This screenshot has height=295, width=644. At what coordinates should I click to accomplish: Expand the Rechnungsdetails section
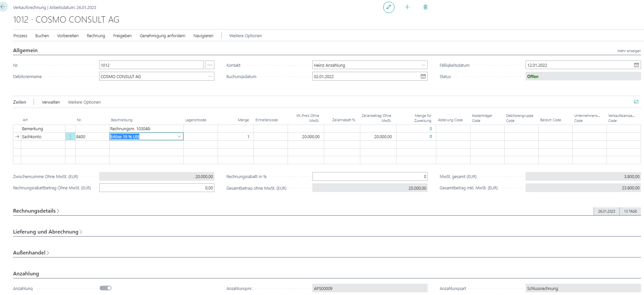point(36,211)
